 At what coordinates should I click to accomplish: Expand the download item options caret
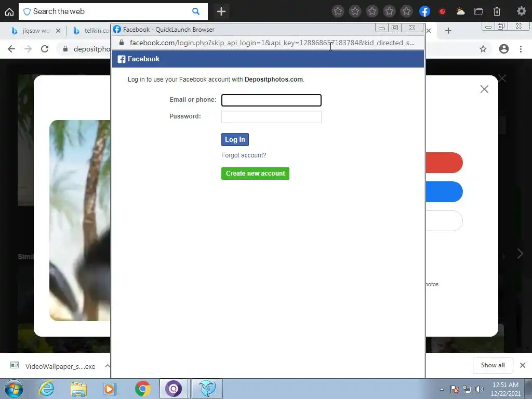tap(107, 366)
